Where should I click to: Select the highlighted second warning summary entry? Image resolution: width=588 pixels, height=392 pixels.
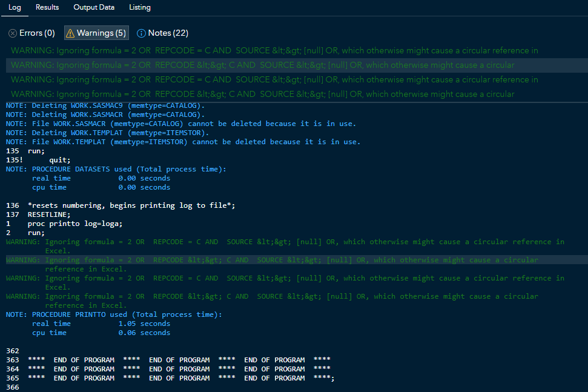point(263,65)
